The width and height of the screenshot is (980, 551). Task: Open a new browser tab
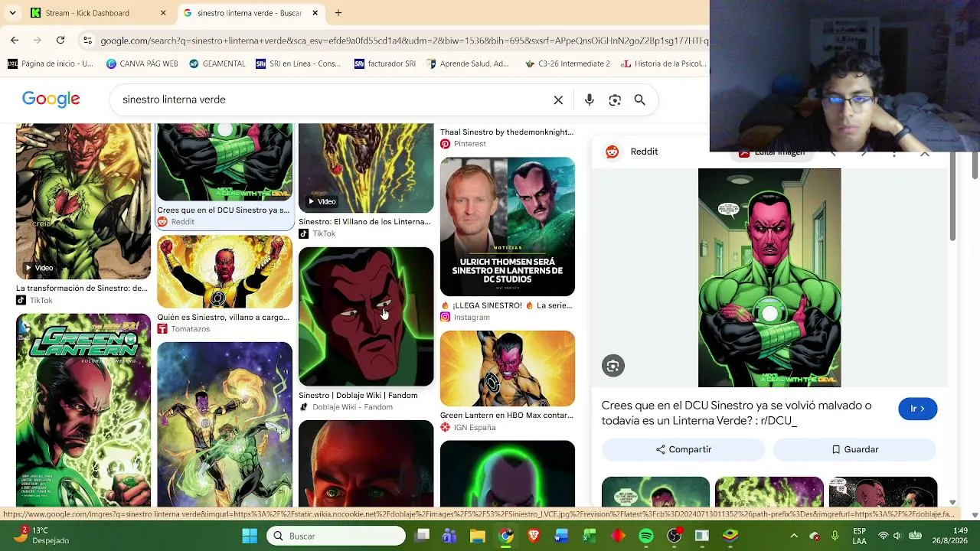(x=338, y=13)
